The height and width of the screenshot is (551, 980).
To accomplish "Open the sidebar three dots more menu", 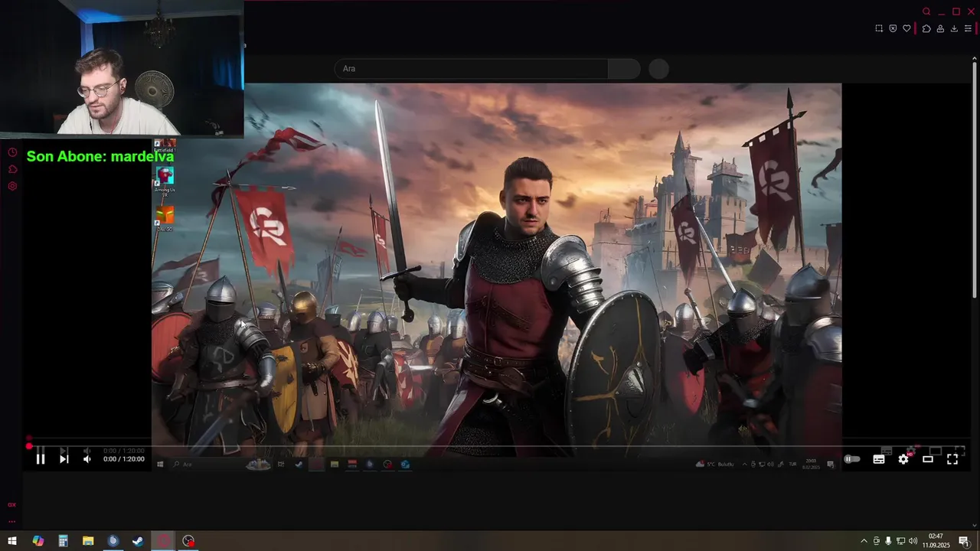I will click(x=11, y=521).
